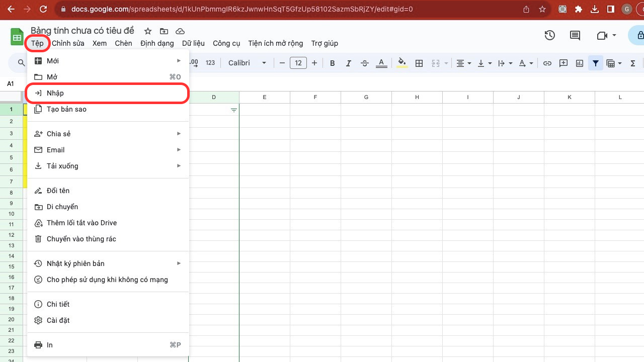Expand the Tải xuống submenu
The width and height of the screenshot is (644, 362).
[x=108, y=166]
